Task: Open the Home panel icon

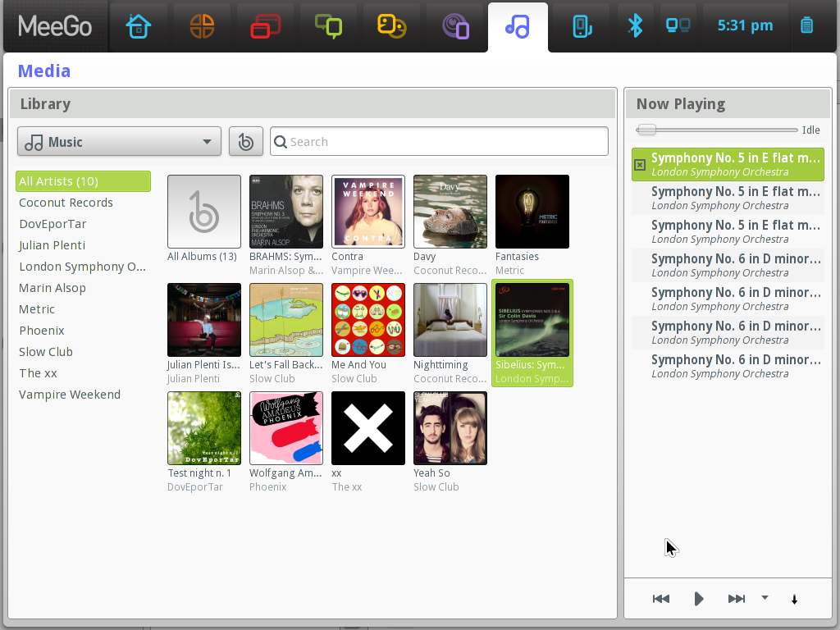Action: 139,25
